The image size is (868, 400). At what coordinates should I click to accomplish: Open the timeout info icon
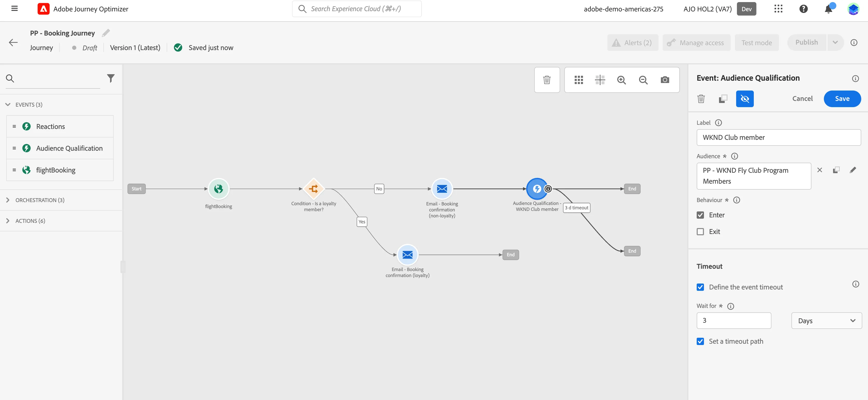[855, 284]
